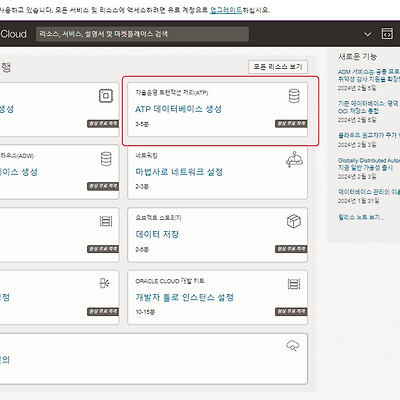Image resolution: width=400 pixels, height=400 pixels.
Task: Click the 10-15분 duration text
Action: click(x=145, y=312)
